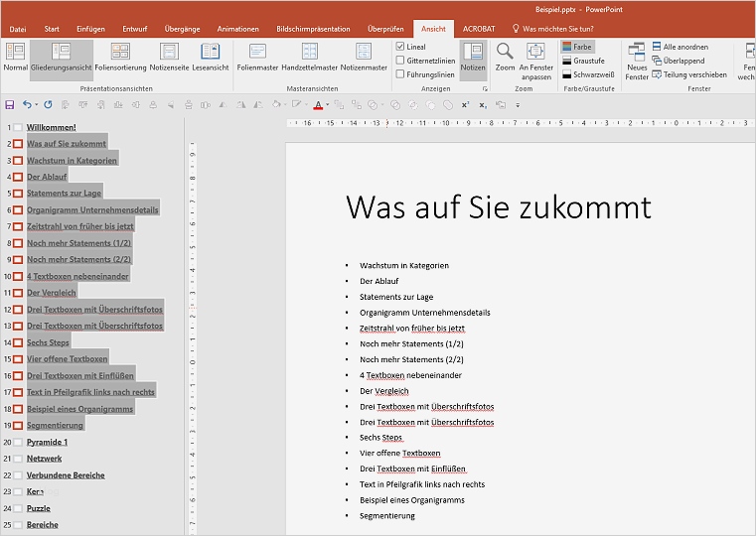Expand the Anzeigen group dialog launcher
This screenshot has height=536, width=756.
coord(485,89)
